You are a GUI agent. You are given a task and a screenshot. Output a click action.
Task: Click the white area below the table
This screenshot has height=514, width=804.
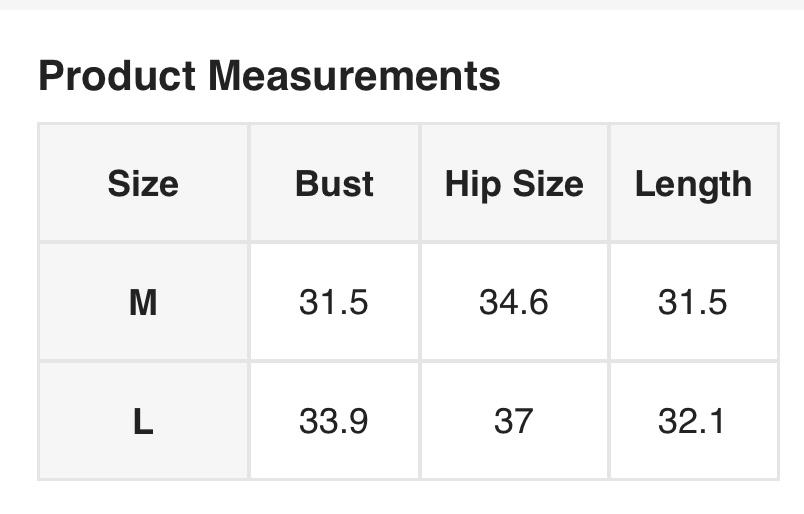tap(400, 498)
